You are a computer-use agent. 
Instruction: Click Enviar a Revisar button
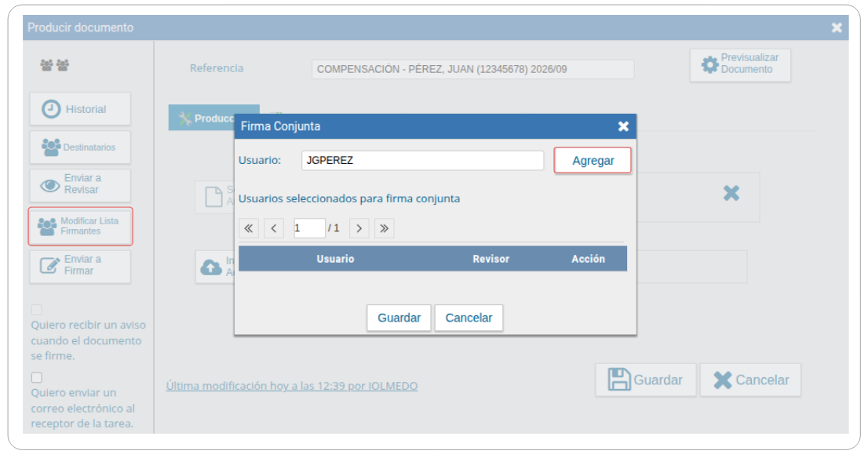coord(80,184)
